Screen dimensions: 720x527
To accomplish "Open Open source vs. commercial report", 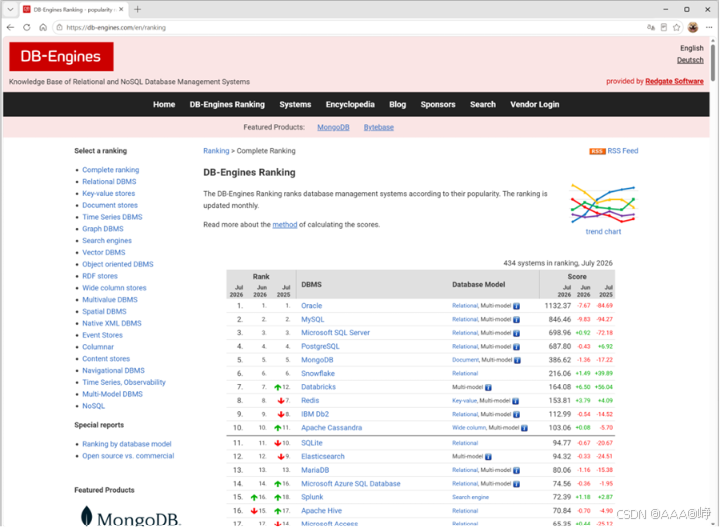I will (x=128, y=456).
